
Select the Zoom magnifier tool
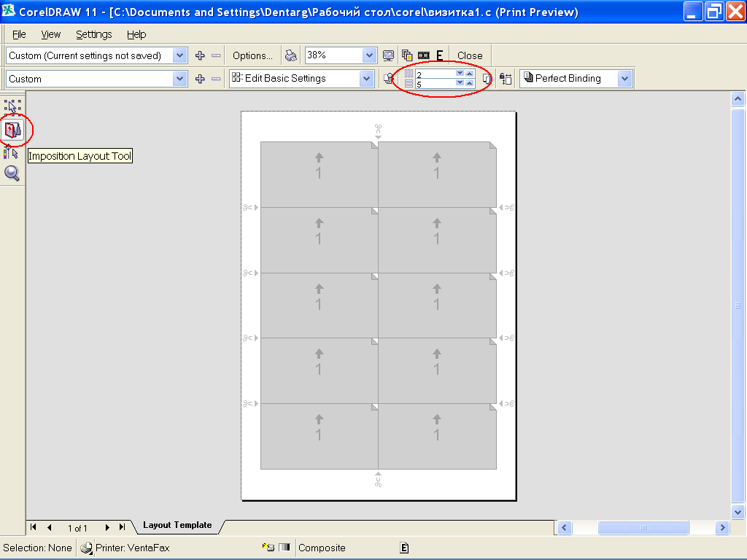point(12,174)
